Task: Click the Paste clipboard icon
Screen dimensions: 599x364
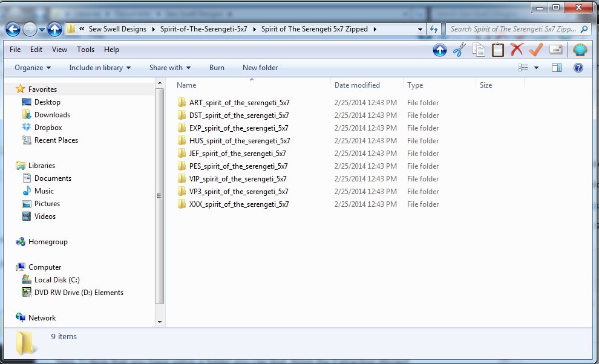Action: (x=497, y=50)
